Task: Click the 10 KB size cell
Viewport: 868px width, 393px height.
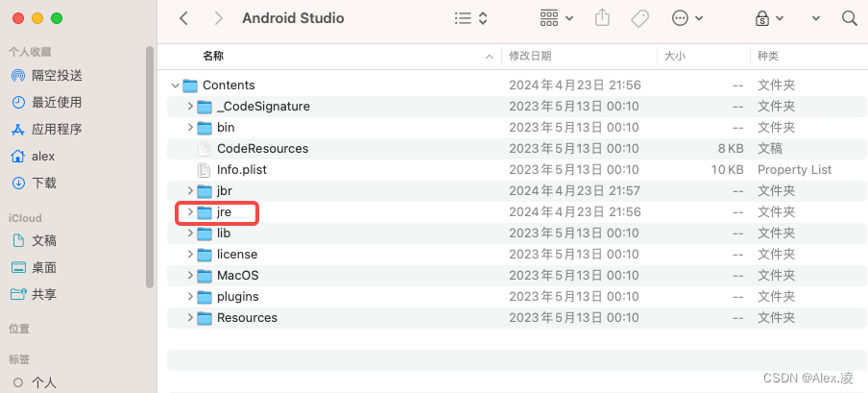Action: point(727,170)
